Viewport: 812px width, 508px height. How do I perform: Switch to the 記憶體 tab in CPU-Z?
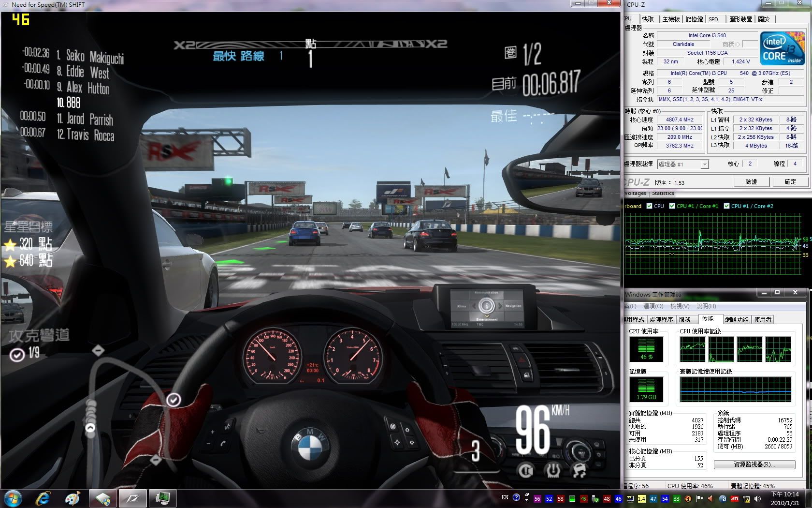694,19
